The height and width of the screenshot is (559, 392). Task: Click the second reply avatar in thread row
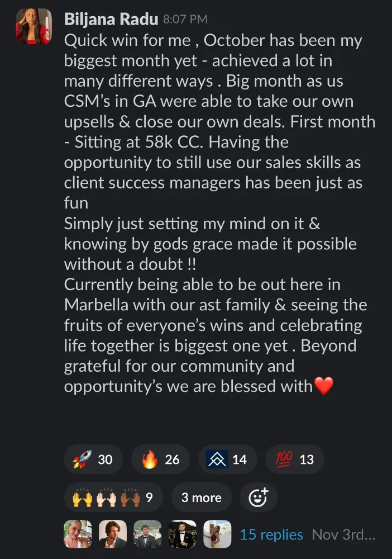coord(113,534)
